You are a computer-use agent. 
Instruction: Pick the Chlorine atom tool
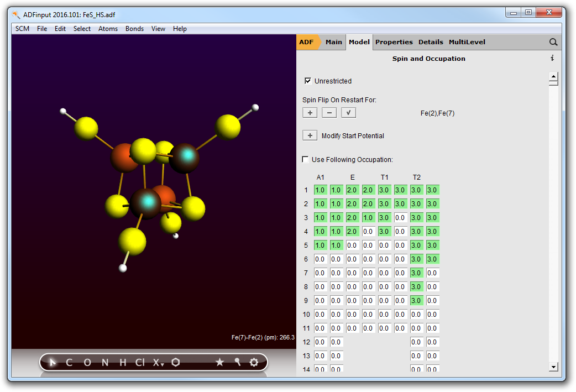click(140, 363)
